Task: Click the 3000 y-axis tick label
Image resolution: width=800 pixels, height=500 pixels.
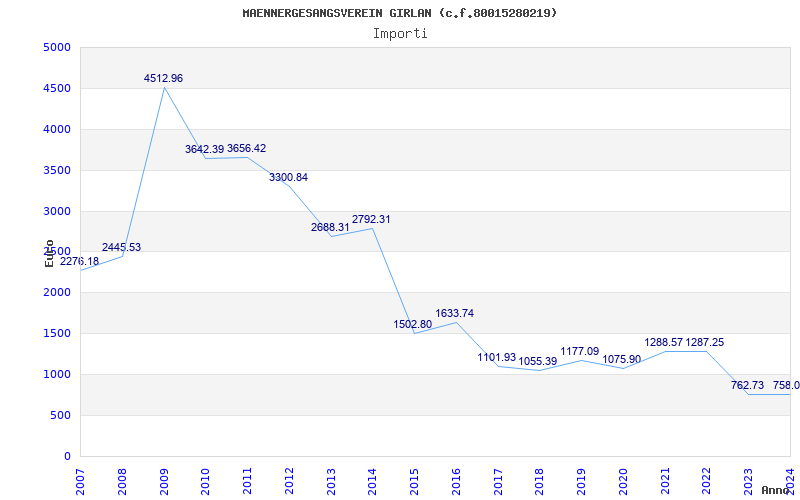Action: pyautogui.click(x=57, y=211)
